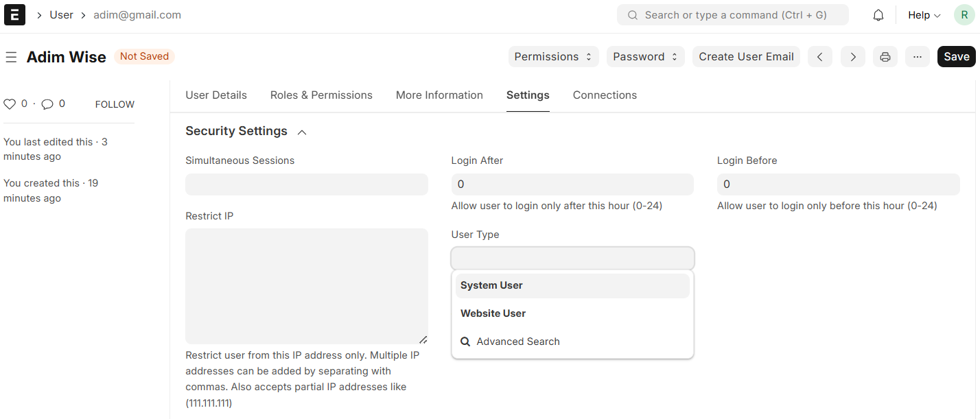The image size is (980, 419).
Task: Open the Permissions dropdown
Action: point(553,57)
